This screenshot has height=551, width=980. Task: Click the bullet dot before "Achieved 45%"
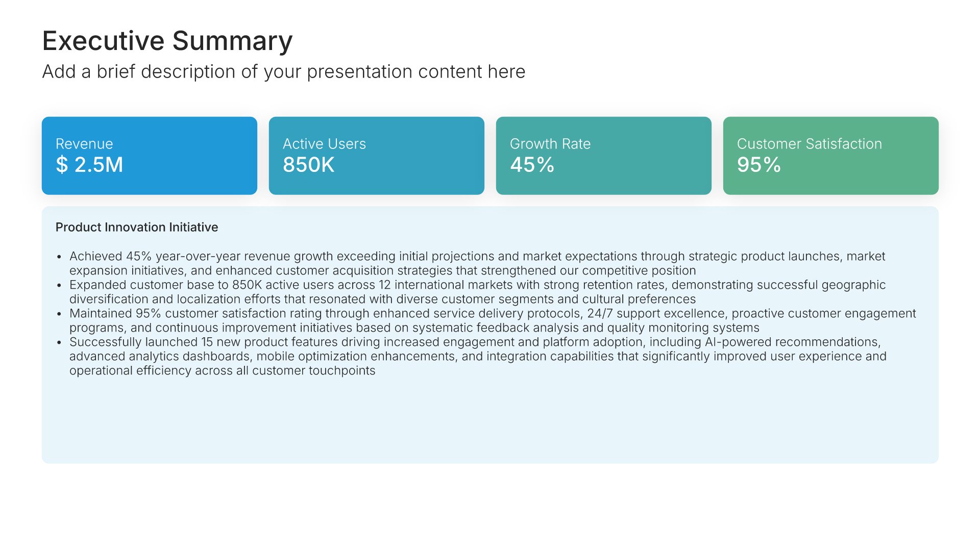pos(59,257)
